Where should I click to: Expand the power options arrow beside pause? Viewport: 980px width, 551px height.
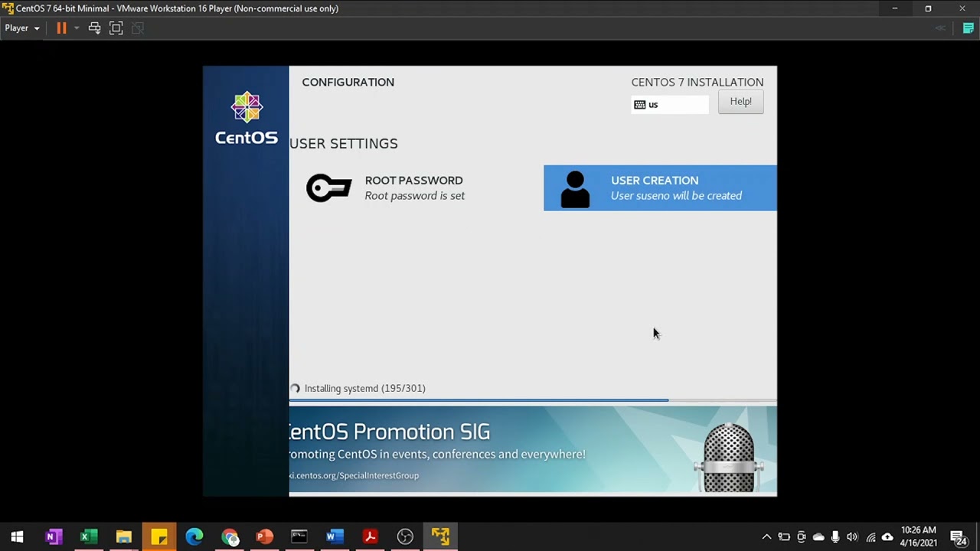(x=77, y=28)
